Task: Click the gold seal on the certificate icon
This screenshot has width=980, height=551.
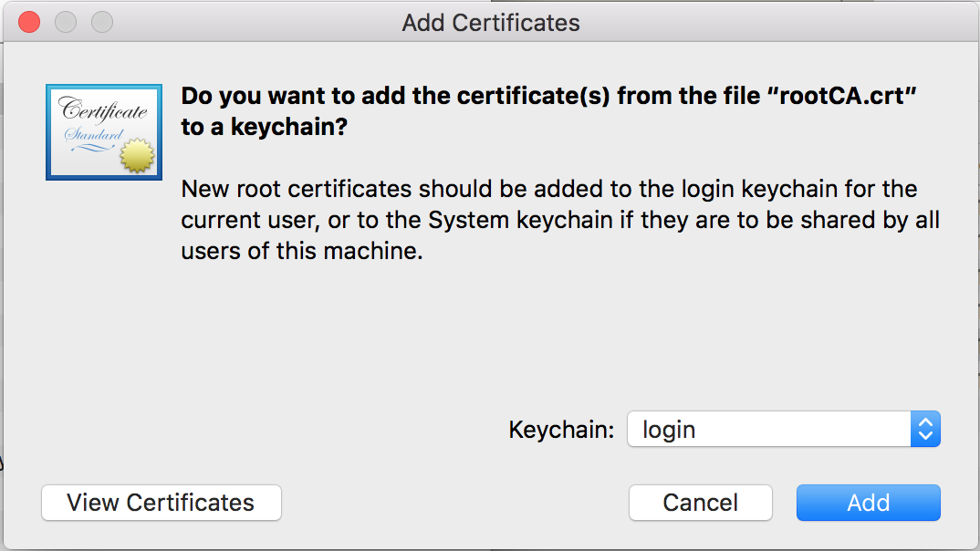Action: coord(137,157)
